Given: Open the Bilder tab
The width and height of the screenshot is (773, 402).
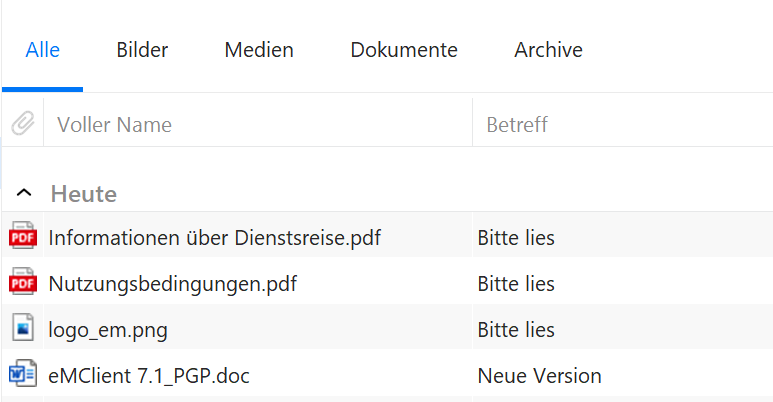Looking at the screenshot, I should coord(142,50).
